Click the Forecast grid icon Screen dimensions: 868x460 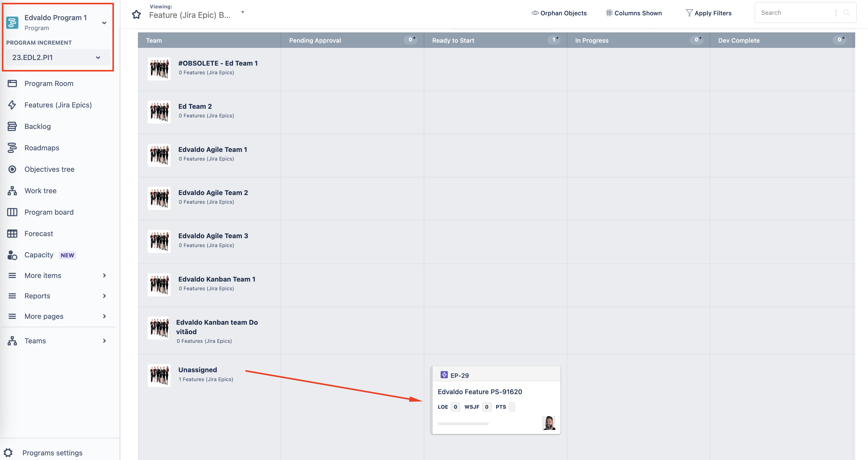[x=12, y=234]
